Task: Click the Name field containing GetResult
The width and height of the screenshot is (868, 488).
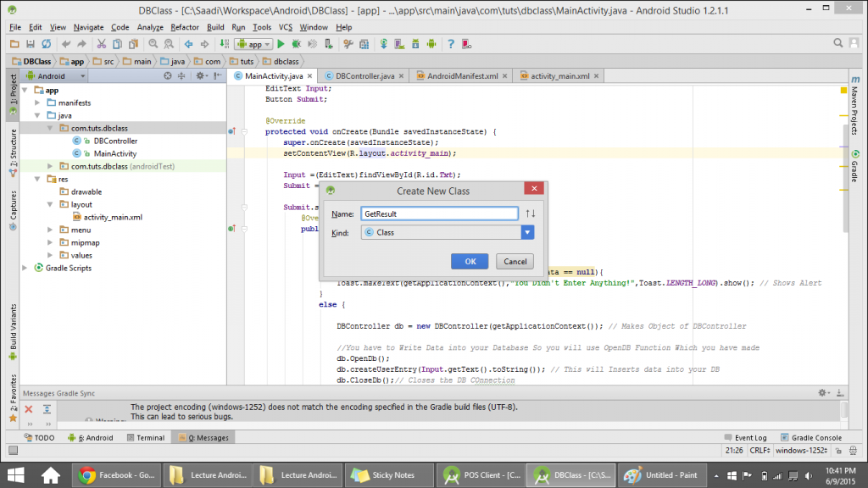Action: [x=438, y=213]
